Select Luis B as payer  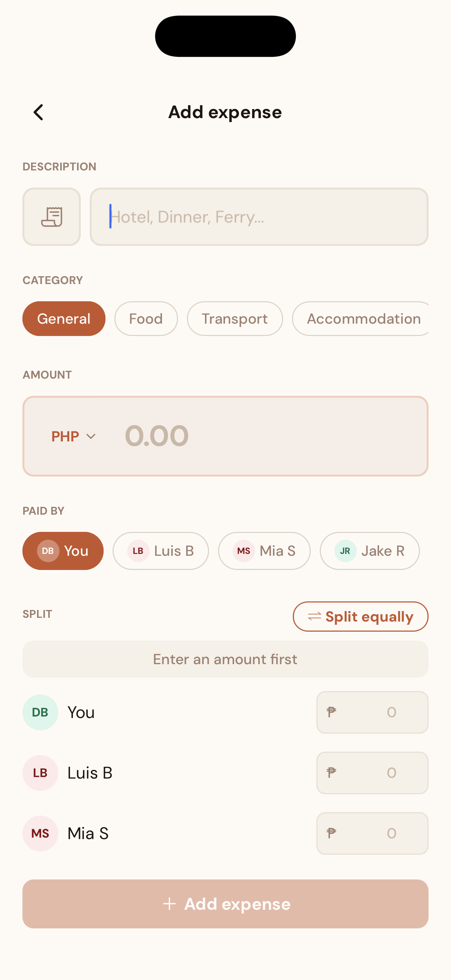(160, 551)
